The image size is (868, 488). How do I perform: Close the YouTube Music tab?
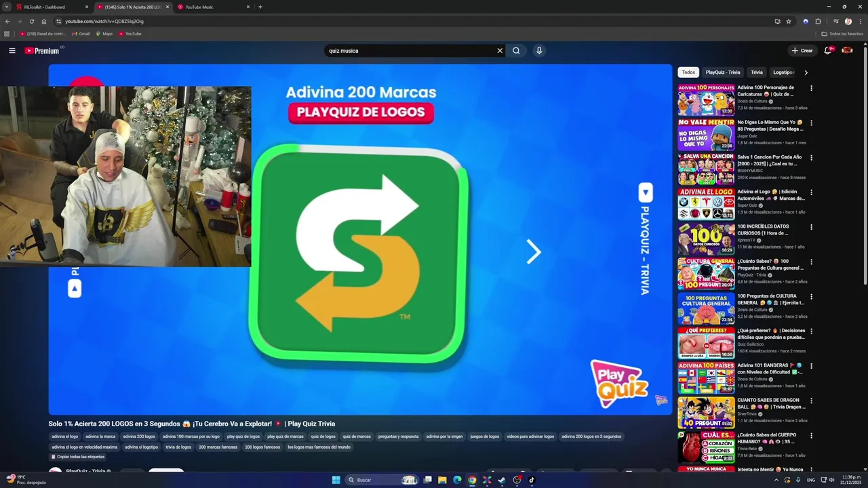coord(248,7)
